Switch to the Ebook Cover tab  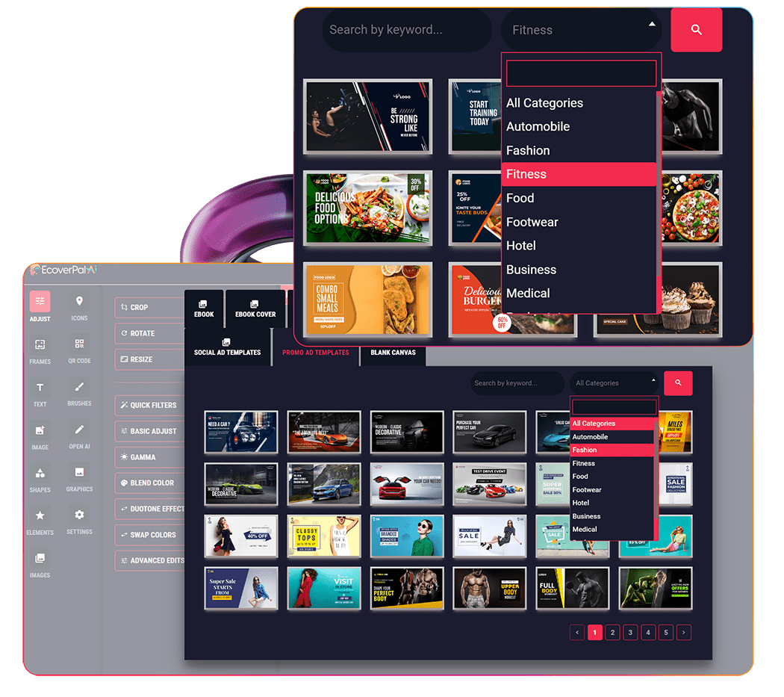coord(255,309)
